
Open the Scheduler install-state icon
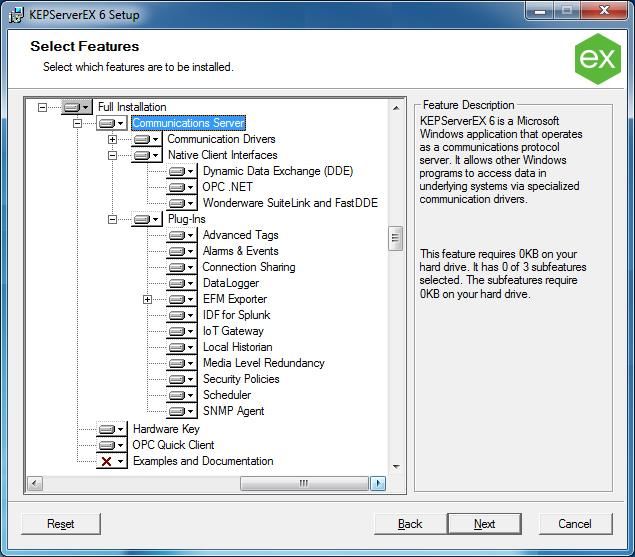pos(182,395)
